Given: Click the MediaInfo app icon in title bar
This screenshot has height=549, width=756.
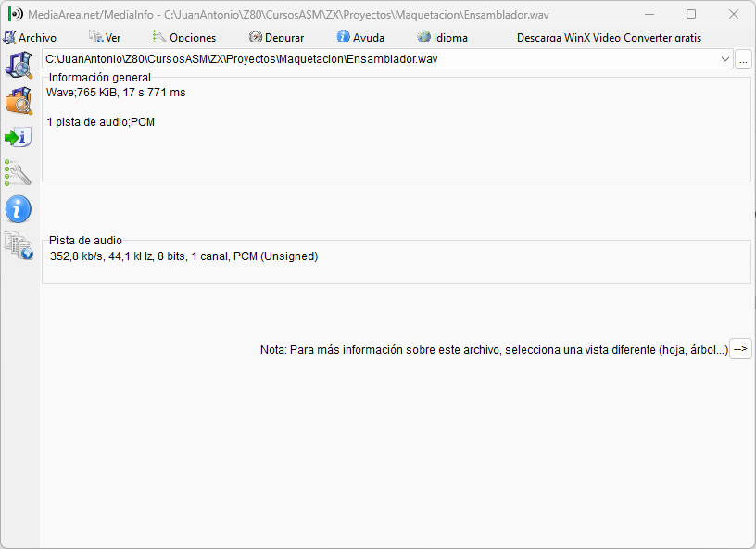Looking at the screenshot, I should pyautogui.click(x=15, y=14).
